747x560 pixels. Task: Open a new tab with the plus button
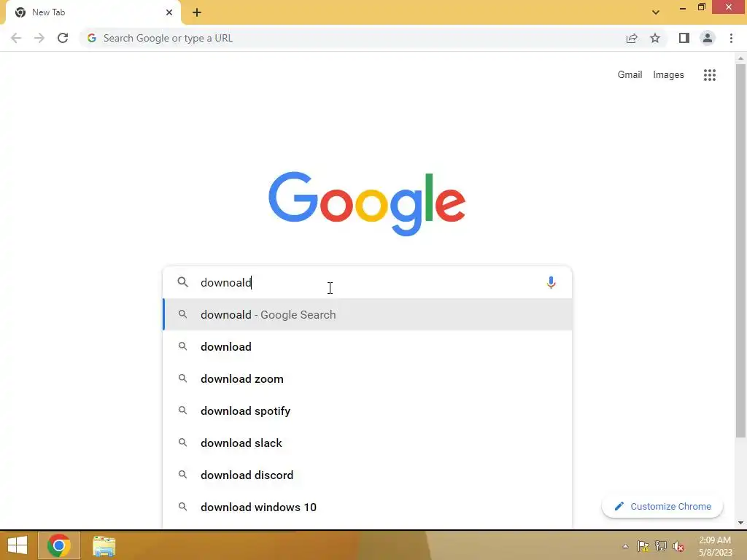click(x=197, y=12)
